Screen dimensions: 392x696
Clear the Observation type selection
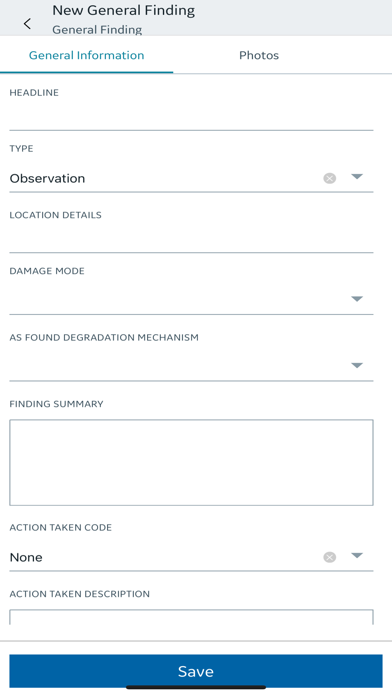(x=329, y=178)
